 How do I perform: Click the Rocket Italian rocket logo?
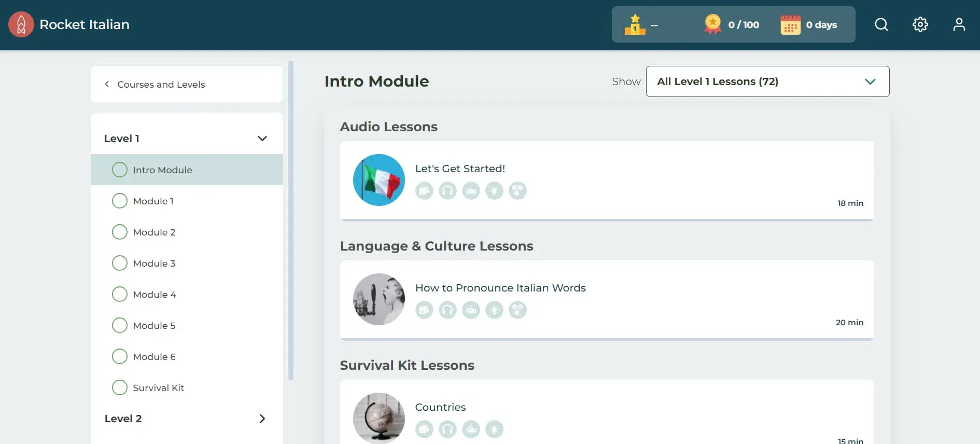point(21,24)
